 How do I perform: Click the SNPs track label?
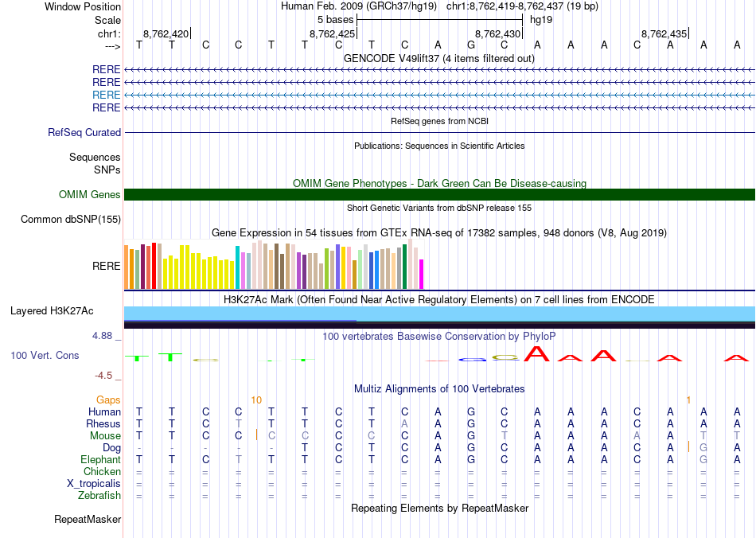tap(107, 170)
